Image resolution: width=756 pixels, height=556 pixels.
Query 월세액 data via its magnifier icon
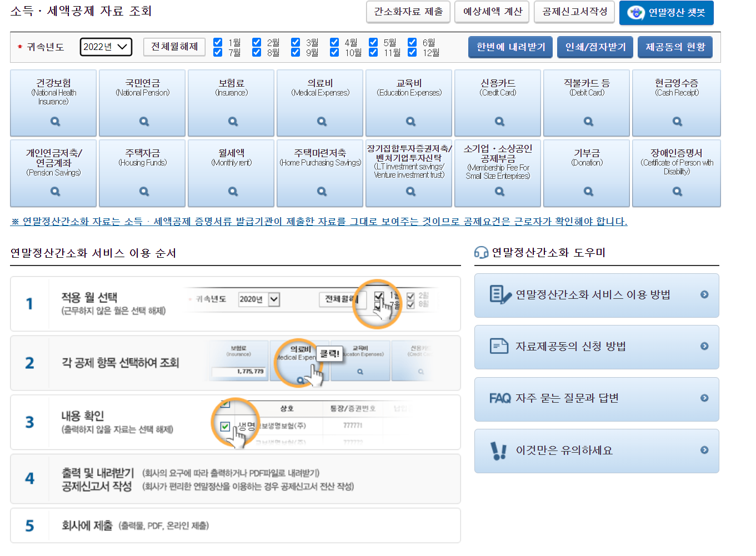pos(231,191)
